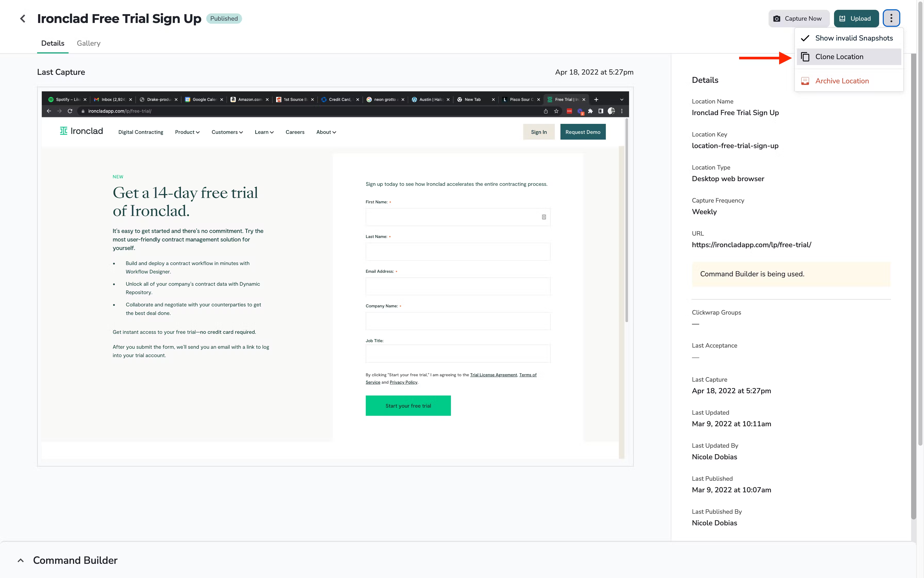Click the Mar 9, 2022 at 10:11am value
The height and width of the screenshot is (578, 924).
pos(731,424)
